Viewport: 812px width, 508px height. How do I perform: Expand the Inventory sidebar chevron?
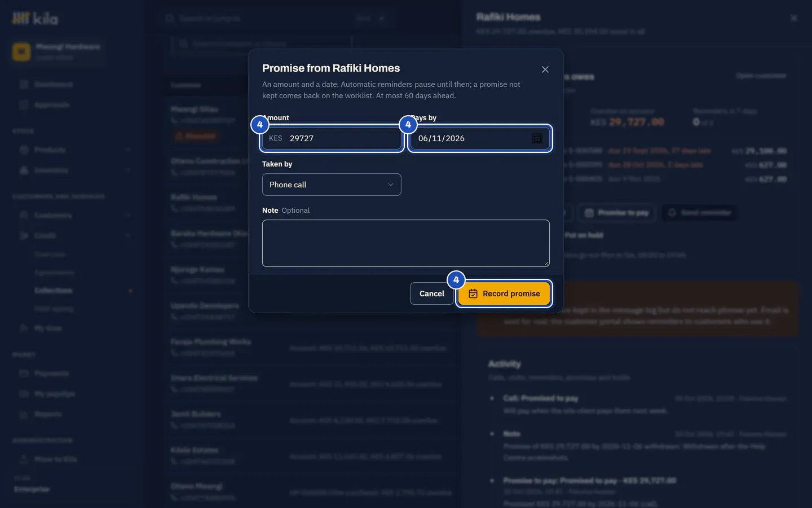(128, 170)
